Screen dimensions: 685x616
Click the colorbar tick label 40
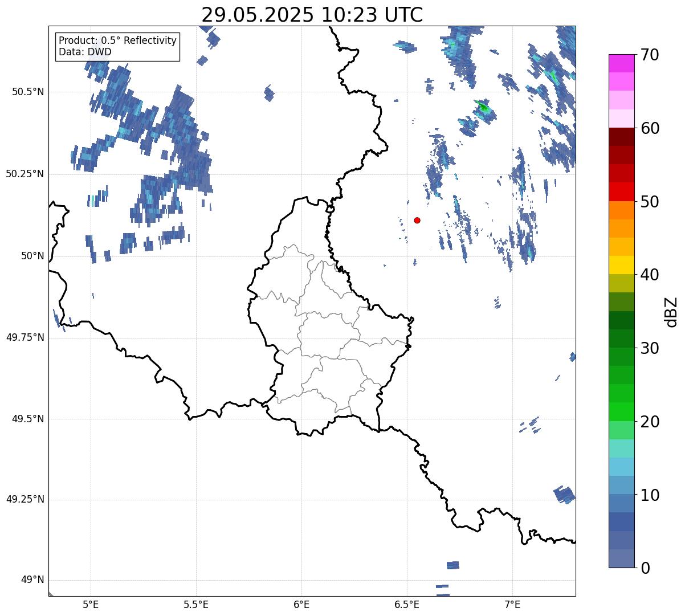tap(650, 275)
